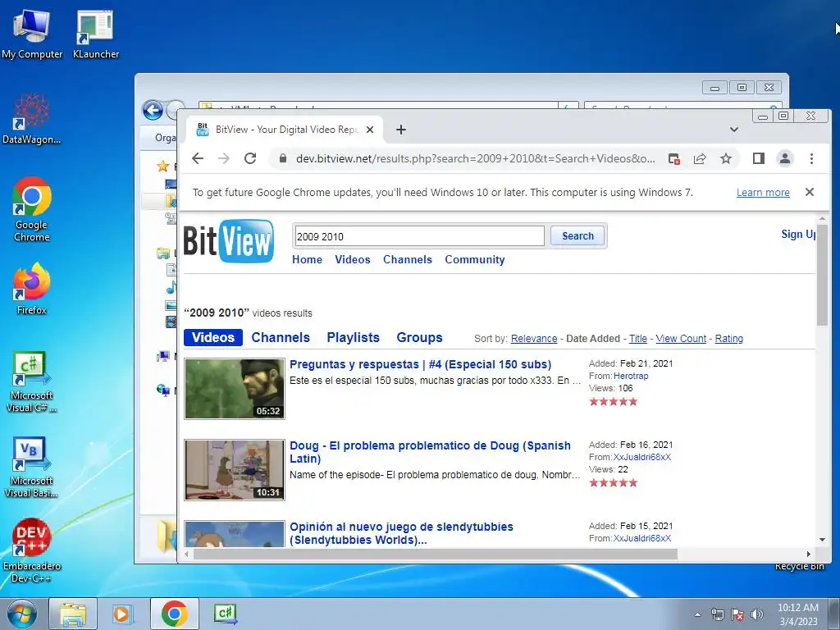Focus the search box containing 2009 2010
Image resolution: width=840 pixels, height=630 pixels.
[419, 236]
